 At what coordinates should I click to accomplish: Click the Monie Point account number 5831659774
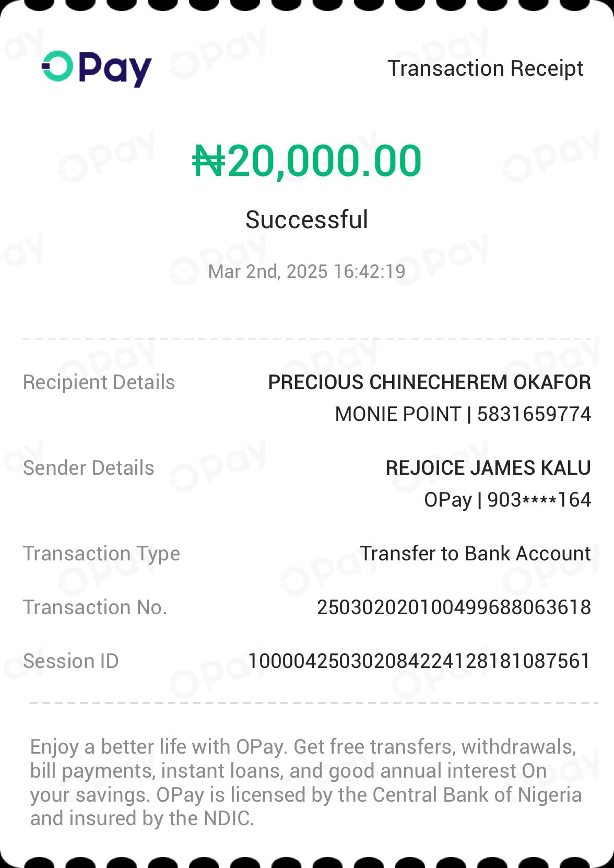(534, 414)
